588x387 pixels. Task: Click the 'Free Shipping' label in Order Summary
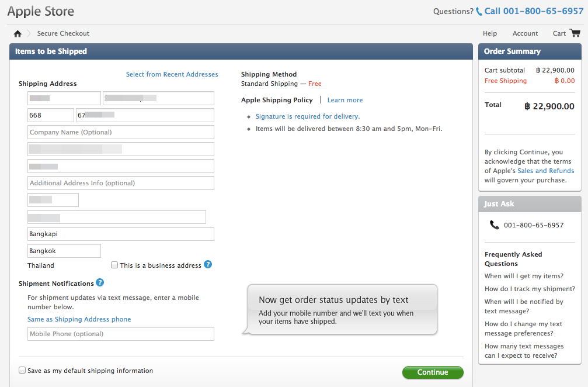[x=506, y=81]
